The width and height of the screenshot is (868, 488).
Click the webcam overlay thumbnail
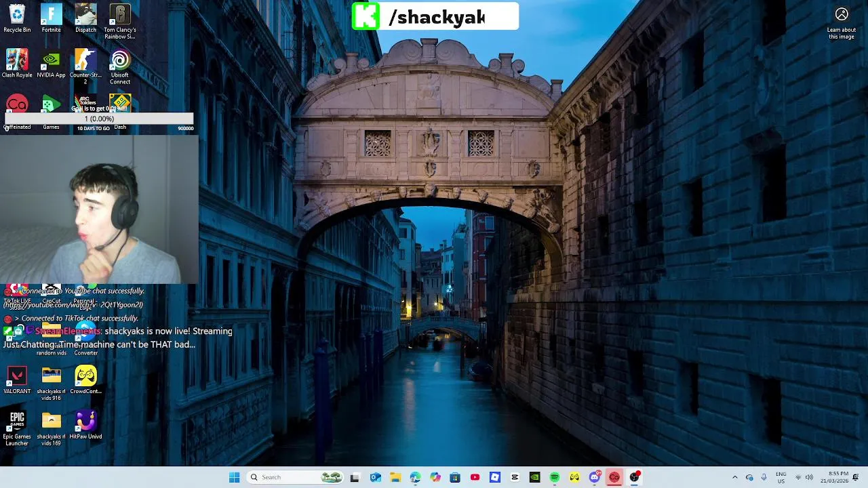99,209
